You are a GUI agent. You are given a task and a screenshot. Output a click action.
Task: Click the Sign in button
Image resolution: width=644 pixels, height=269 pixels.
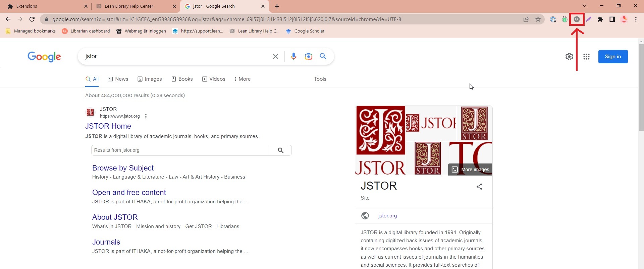pyautogui.click(x=613, y=57)
